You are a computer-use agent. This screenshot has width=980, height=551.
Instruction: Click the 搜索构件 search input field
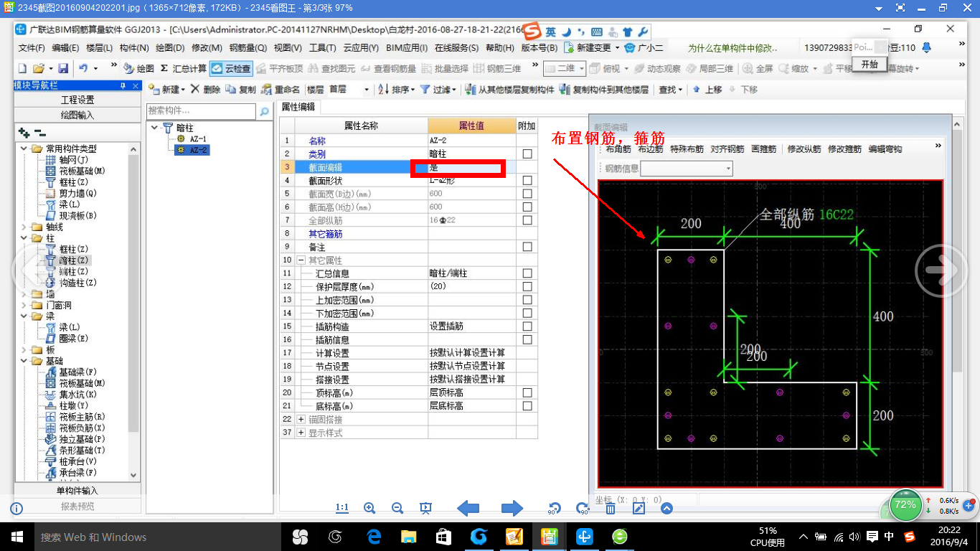pyautogui.click(x=201, y=111)
